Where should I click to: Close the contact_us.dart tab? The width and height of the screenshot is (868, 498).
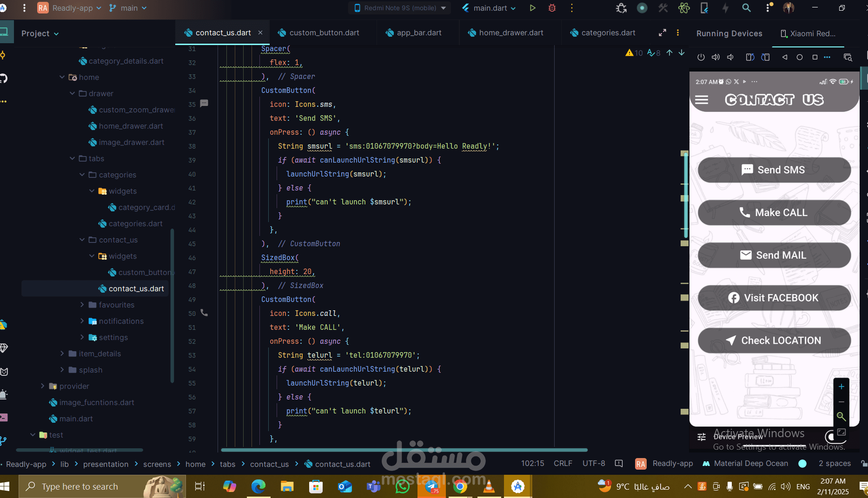pyautogui.click(x=260, y=33)
